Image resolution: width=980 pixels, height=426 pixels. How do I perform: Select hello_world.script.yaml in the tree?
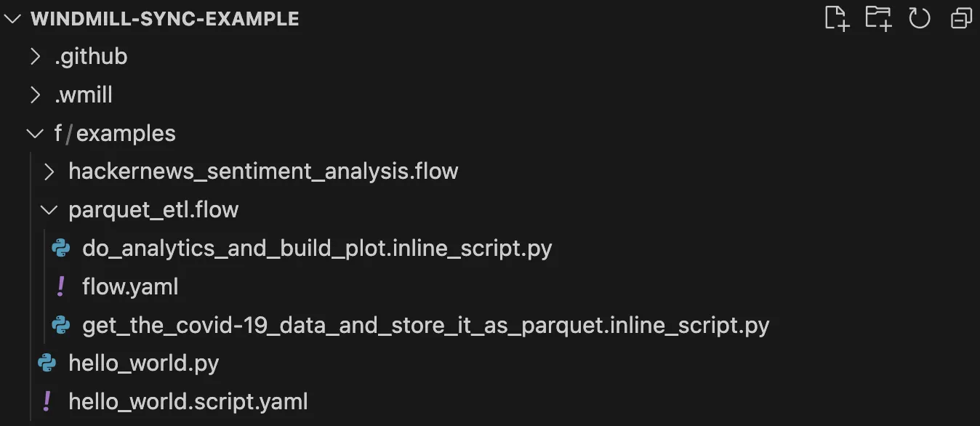coord(188,401)
